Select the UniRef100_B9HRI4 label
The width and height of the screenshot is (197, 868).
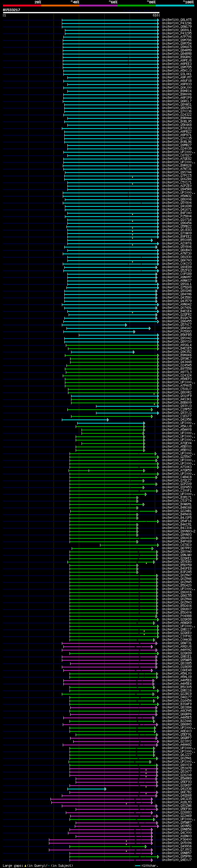tap(177, 91)
